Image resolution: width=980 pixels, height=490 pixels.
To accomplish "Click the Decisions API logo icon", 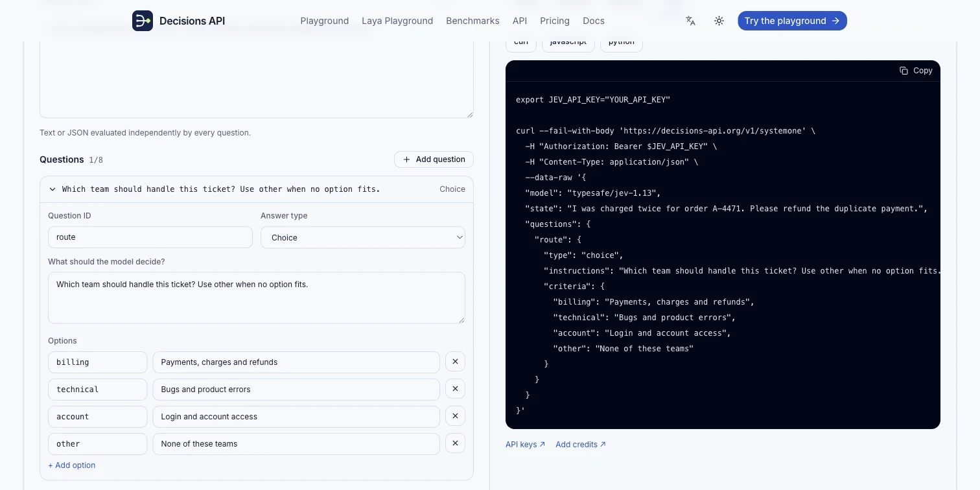I will [143, 21].
